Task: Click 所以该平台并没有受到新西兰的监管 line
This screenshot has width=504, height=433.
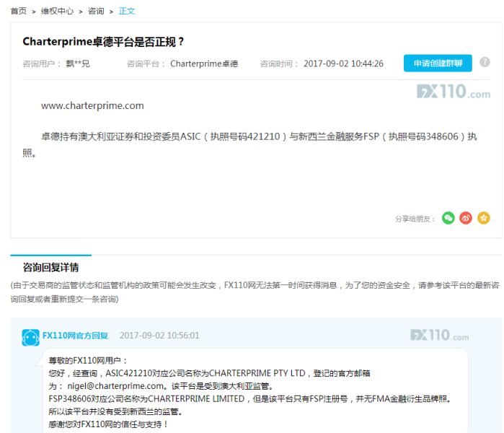Action: (x=115, y=411)
